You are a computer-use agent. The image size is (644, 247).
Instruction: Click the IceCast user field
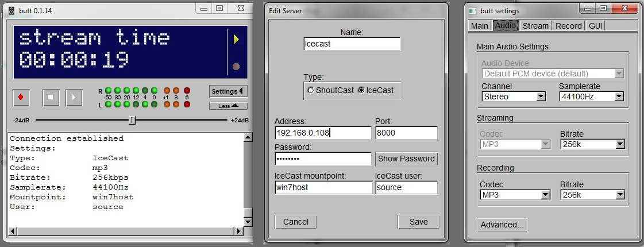(406, 187)
